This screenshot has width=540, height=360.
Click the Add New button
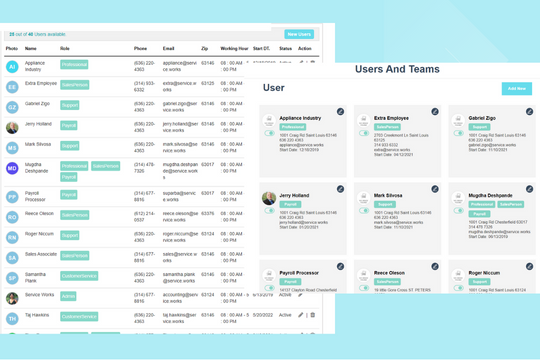pyautogui.click(x=517, y=89)
